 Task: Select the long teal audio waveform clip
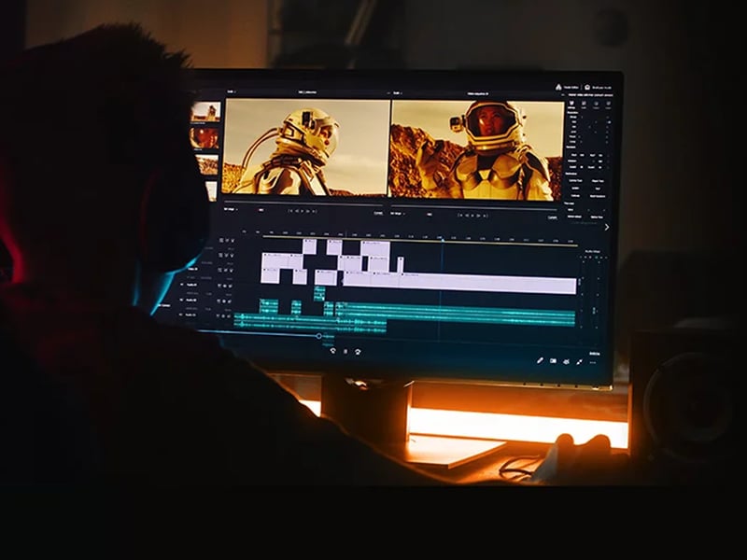pos(455,316)
